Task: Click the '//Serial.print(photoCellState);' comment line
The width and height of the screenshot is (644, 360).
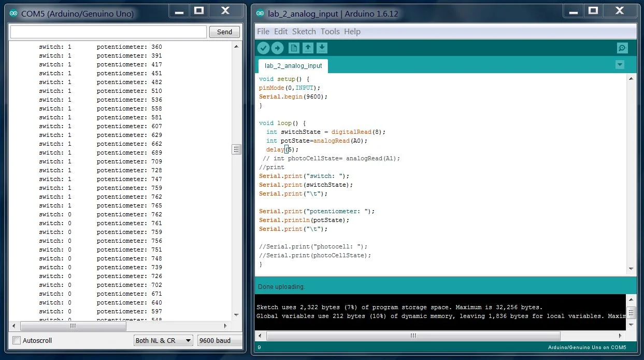Action: pyautogui.click(x=315, y=255)
